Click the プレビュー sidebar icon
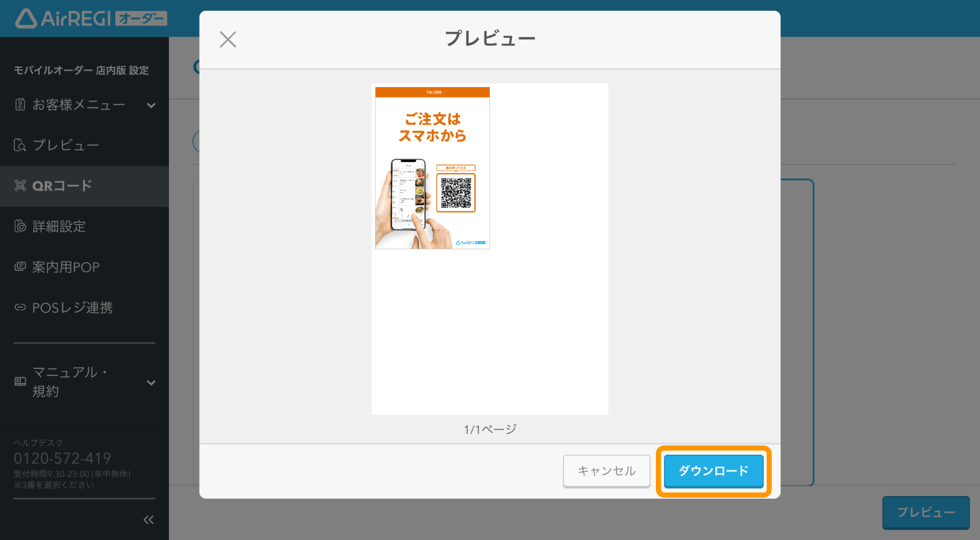 (x=20, y=145)
